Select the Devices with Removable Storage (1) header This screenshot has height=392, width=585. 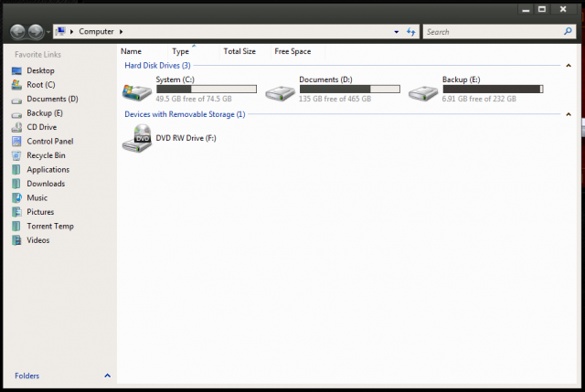point(185,114)
